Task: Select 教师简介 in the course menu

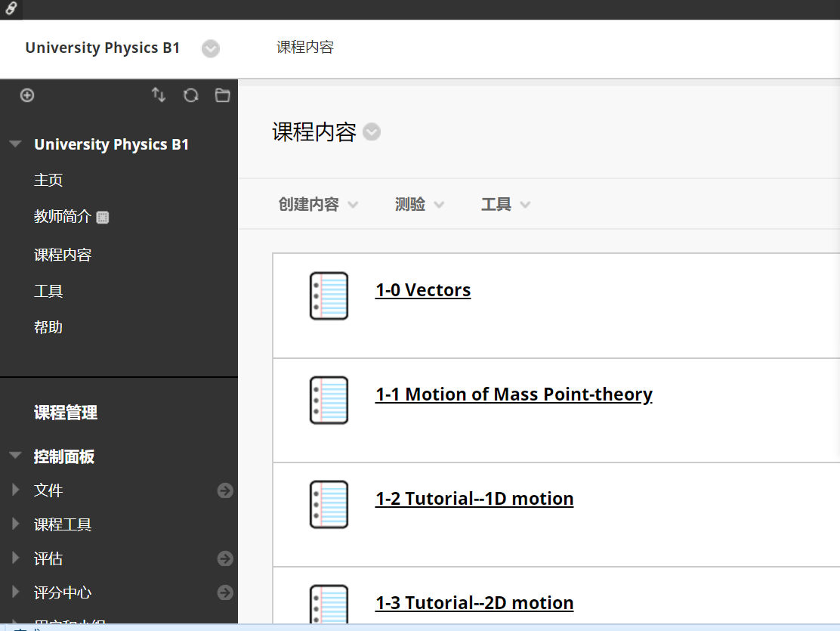Action: 63,217
